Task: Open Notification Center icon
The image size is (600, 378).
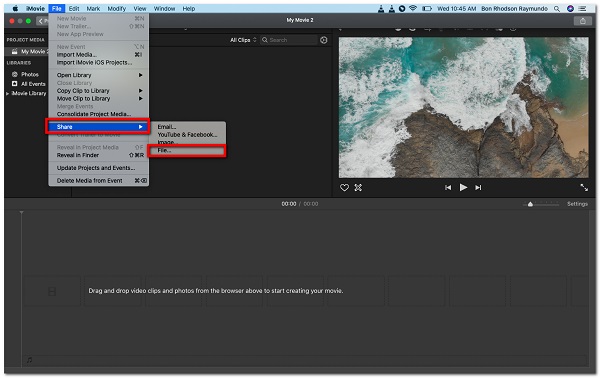Action: pos(582,8)
